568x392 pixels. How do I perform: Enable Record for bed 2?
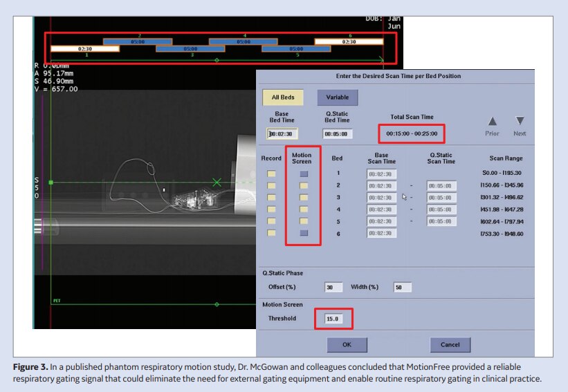(271, 186)
